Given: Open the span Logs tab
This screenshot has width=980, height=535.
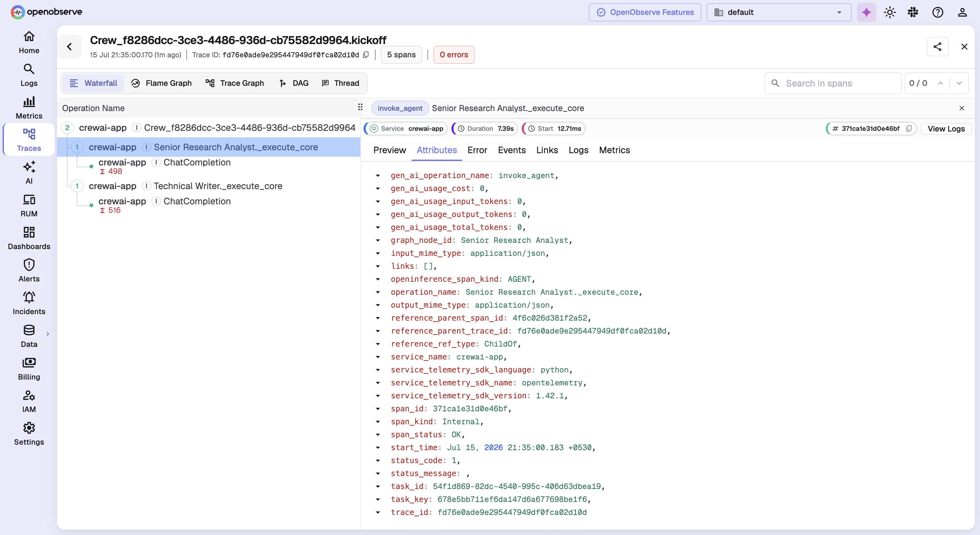Looking at the screenshot, I should point(578,150).
